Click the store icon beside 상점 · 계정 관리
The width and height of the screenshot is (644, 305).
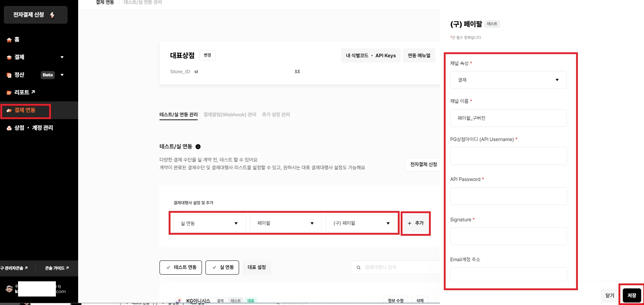point(9,128)
